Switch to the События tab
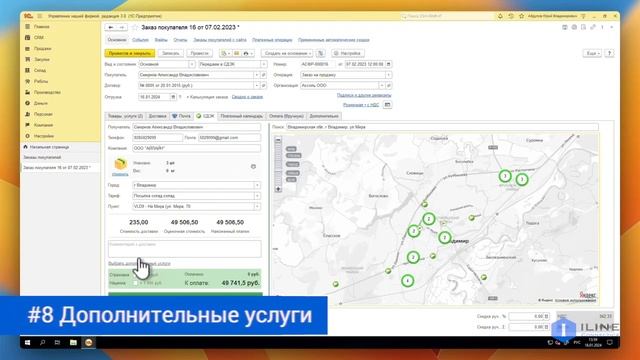 click(140, 40)
